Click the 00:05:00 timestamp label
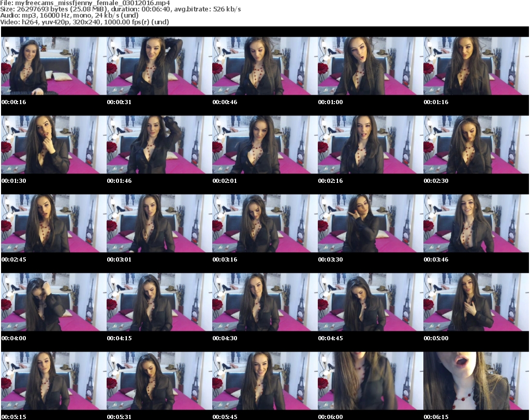 (436, 339)
